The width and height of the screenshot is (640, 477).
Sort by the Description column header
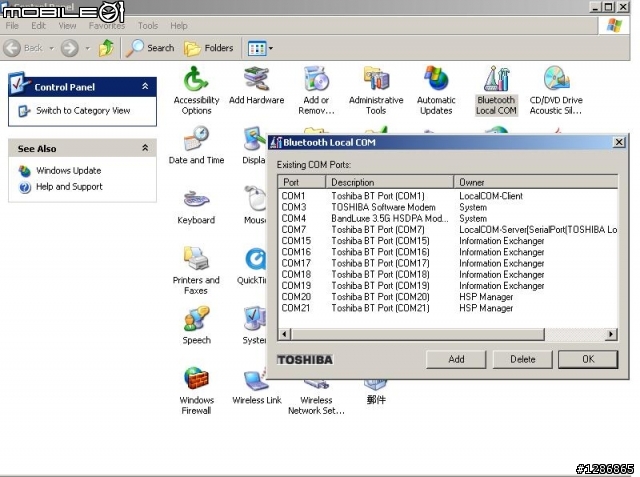coord(389,182)
